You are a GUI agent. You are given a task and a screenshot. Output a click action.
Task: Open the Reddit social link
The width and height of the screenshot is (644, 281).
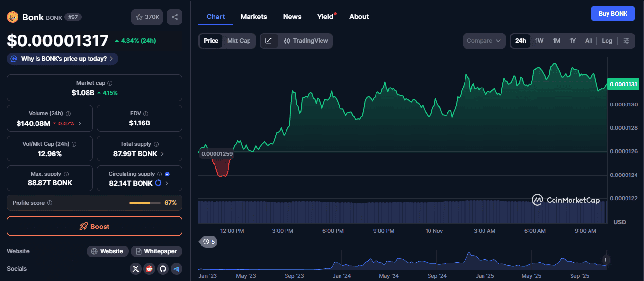pos(149,269)
